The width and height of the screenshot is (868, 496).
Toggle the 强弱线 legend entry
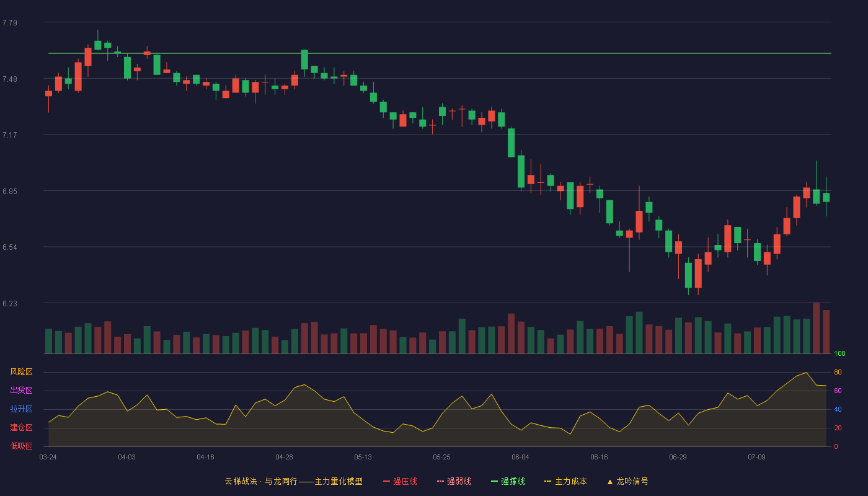(x=454, y=481)
